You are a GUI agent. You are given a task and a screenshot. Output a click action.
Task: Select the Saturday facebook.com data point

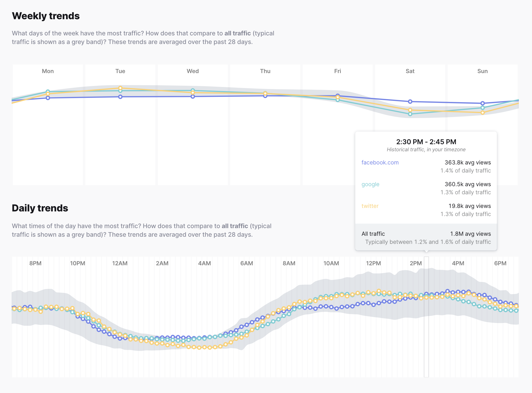pyautogui.click(x=410, y=101)
